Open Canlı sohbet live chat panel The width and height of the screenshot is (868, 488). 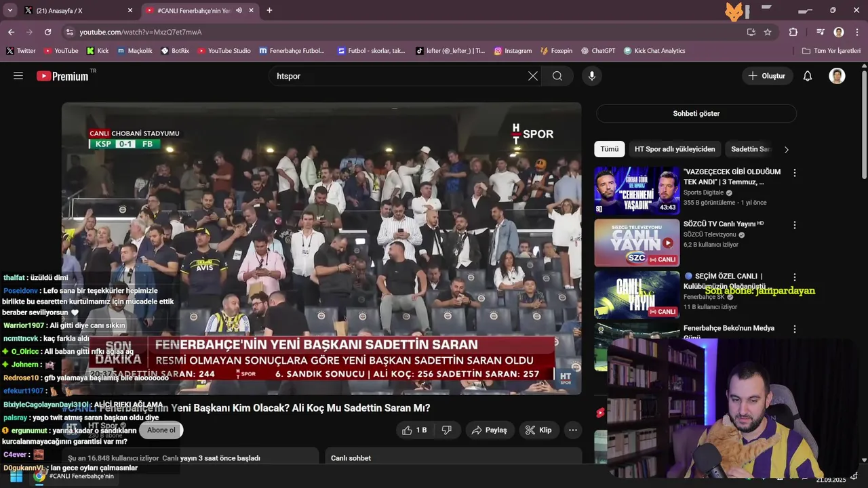tap(453, 458)
